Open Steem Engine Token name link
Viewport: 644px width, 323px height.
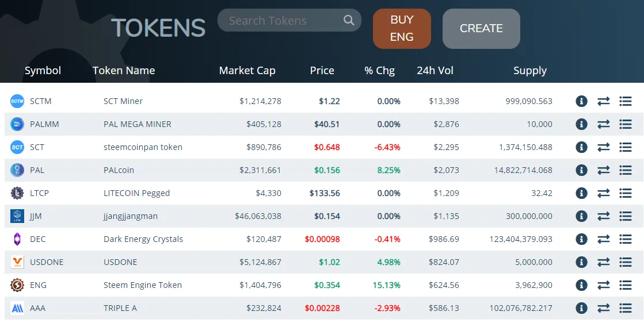tap(143, 285)
